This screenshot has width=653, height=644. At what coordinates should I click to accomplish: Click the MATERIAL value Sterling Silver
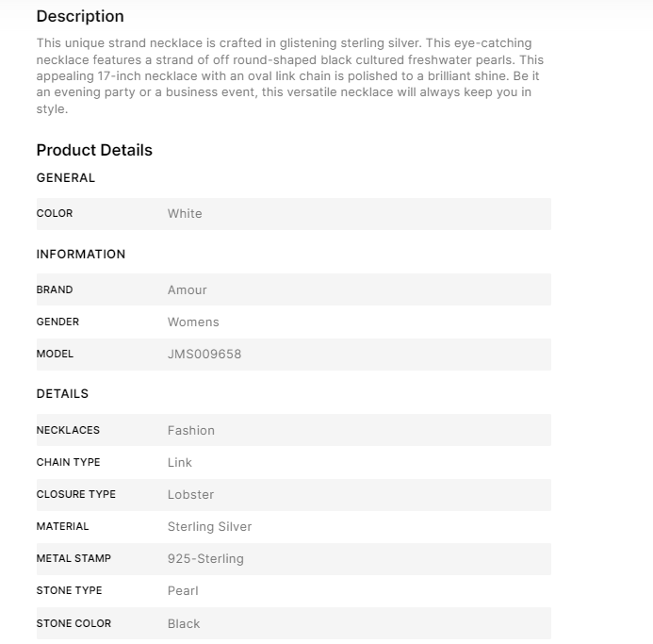(210, 526)
